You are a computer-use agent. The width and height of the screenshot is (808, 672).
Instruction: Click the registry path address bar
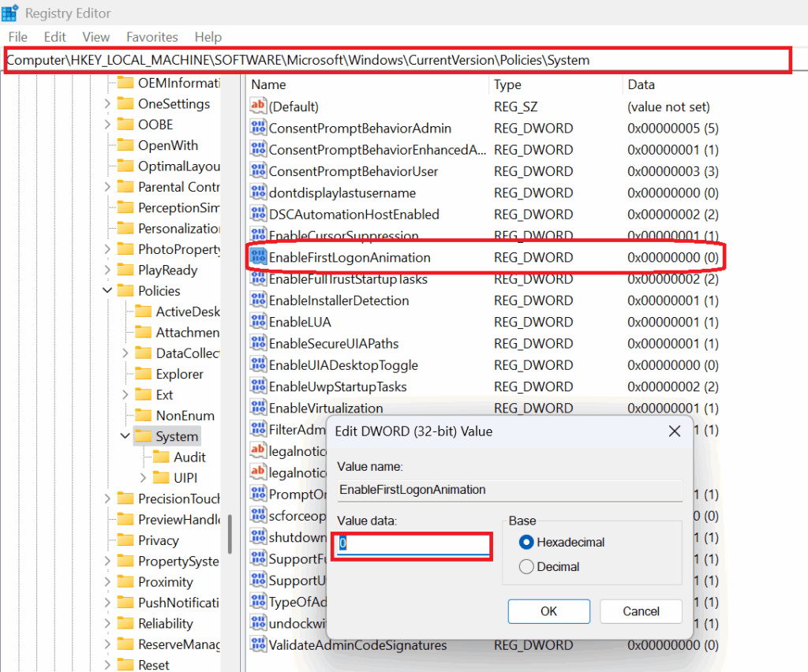(x=395, y=60)
